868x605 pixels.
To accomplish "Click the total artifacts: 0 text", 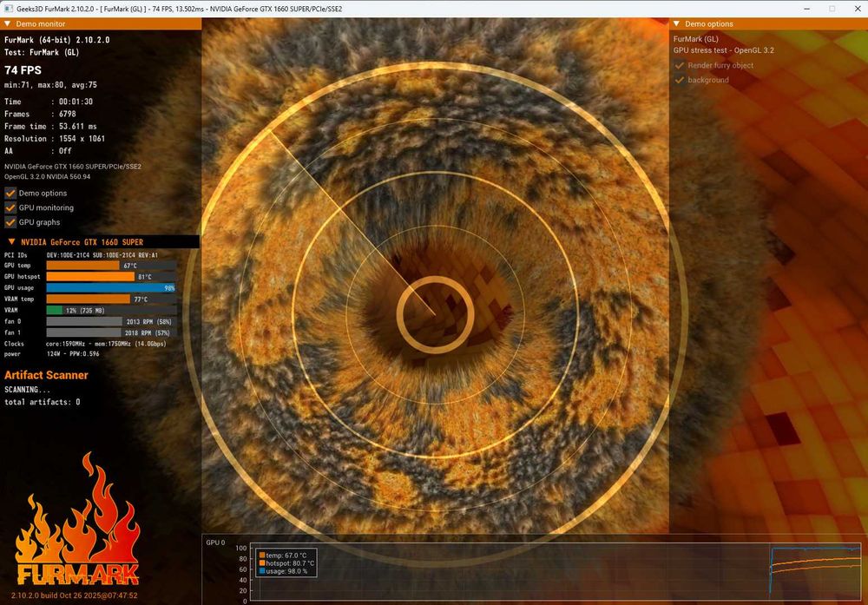I will tap(42, 402).
